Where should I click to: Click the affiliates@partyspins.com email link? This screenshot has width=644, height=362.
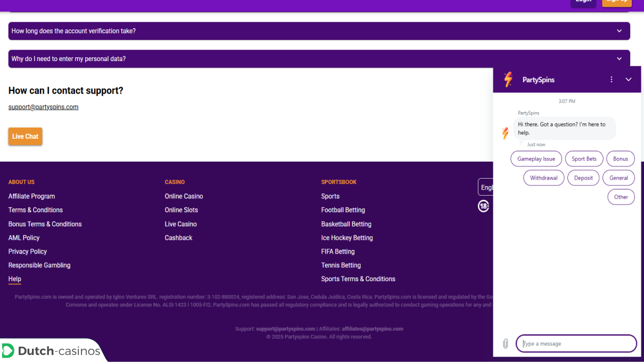[x=373, y=329]
